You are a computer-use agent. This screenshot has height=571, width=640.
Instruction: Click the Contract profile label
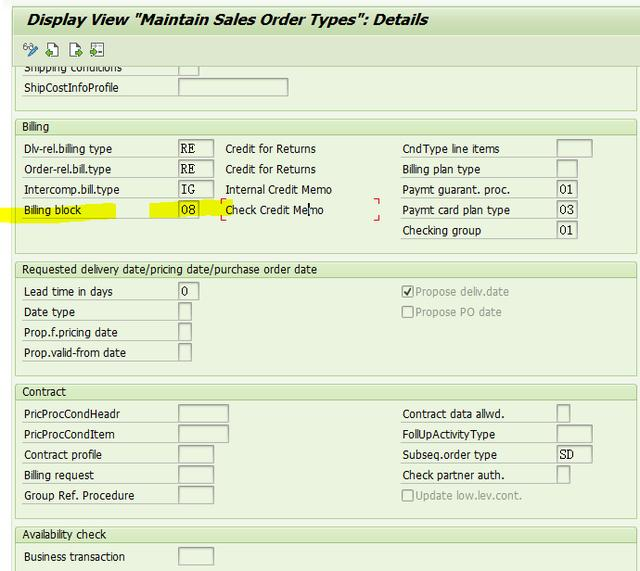click(63, 455)
